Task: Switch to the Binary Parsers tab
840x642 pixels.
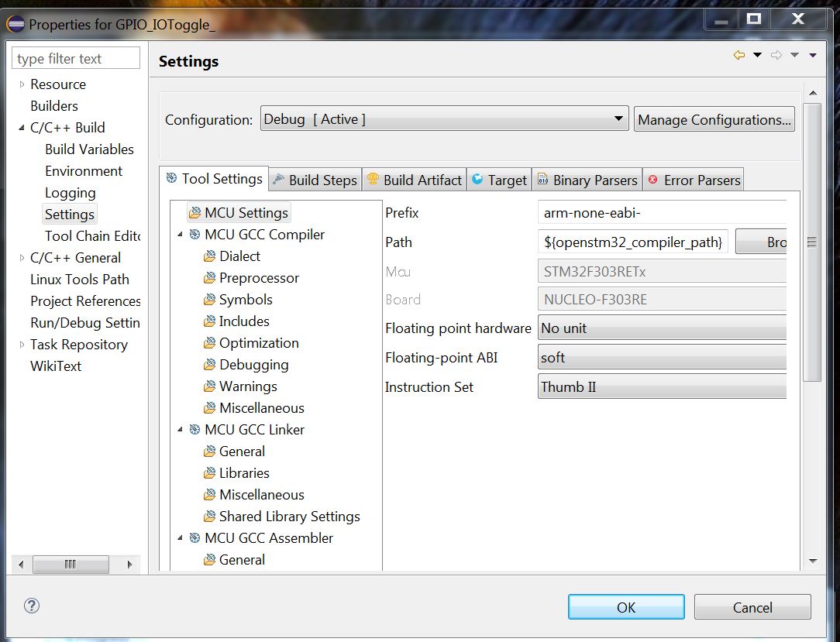Action: 587,180
